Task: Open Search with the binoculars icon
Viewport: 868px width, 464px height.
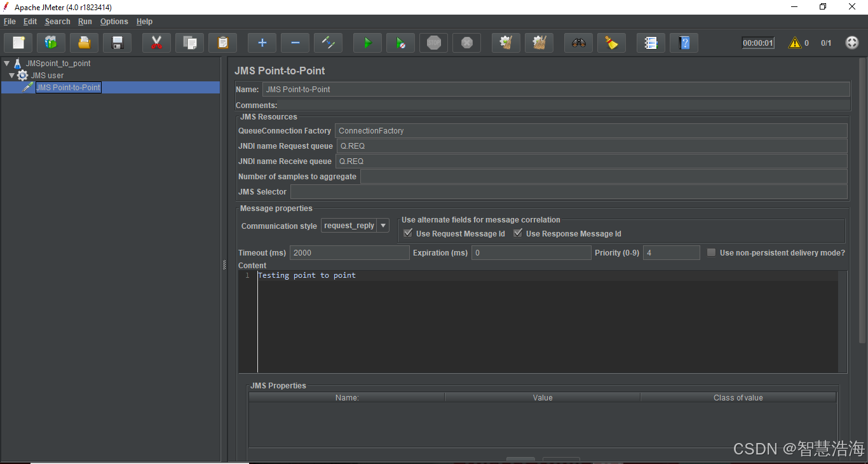Action: tap(579, 43)
